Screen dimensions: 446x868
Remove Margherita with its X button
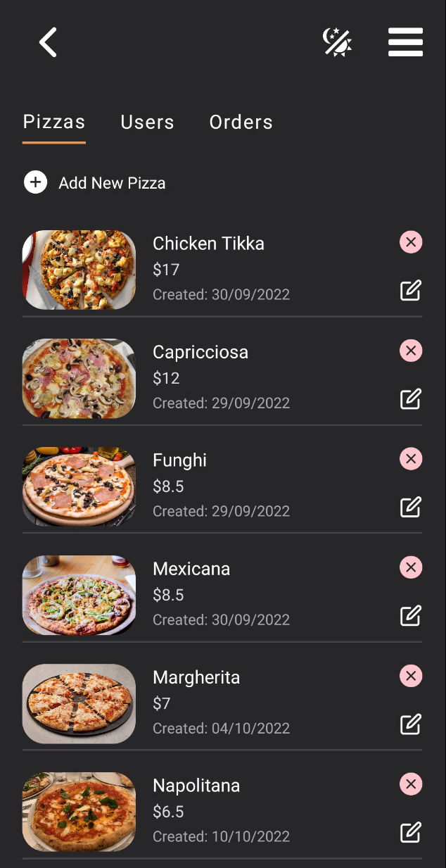[411, 676]
